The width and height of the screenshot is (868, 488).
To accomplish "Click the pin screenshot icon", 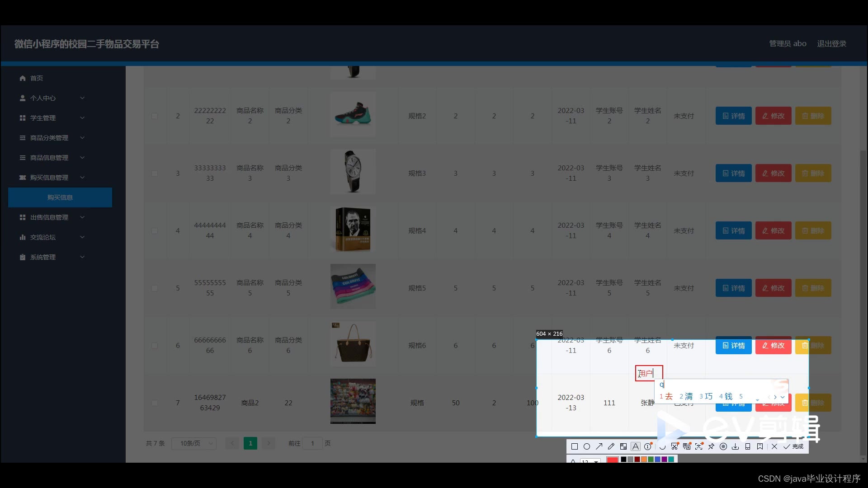I will point(711,446).
